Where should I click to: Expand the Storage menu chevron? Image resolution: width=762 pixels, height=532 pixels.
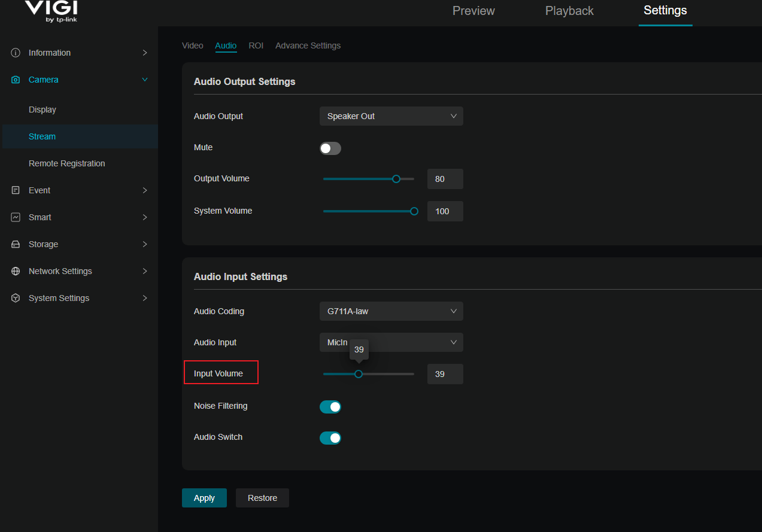coord(145,244)
